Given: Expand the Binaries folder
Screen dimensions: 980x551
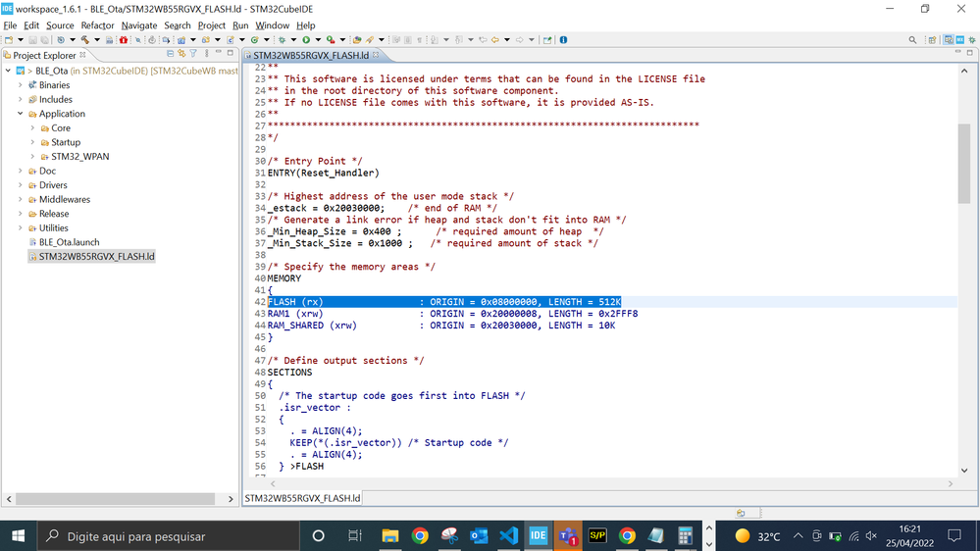Looking at the screenshot, I should 20,85.
